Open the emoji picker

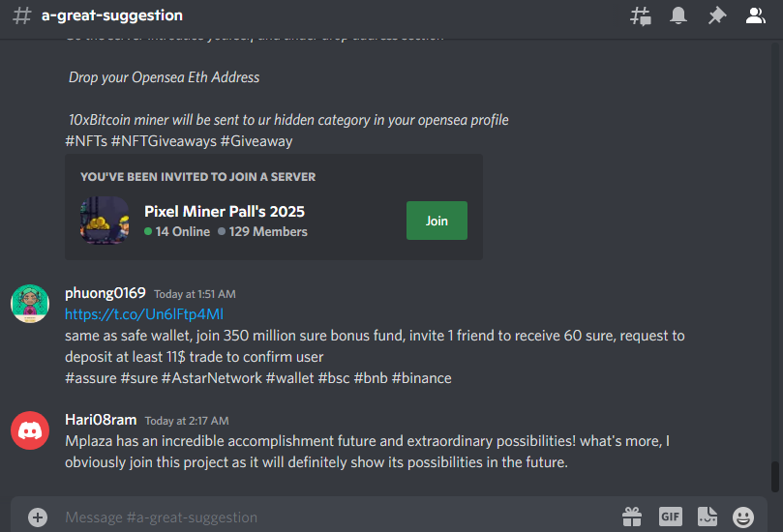point(743,517)
